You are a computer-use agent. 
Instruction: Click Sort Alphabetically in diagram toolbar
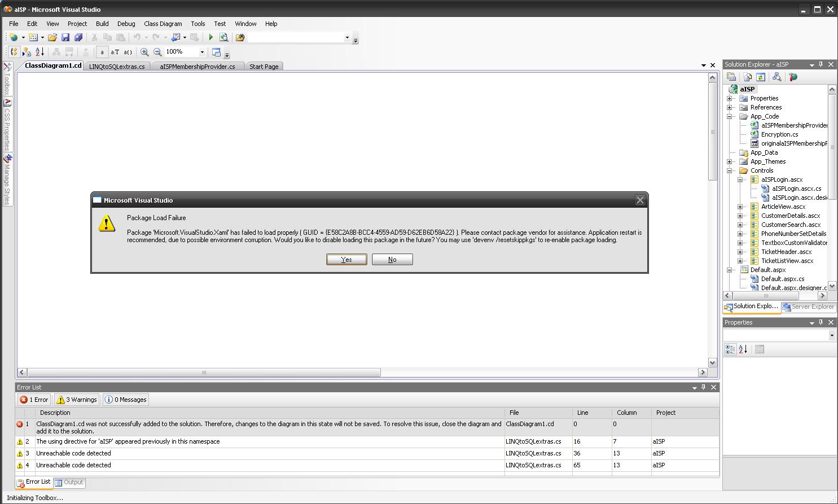[x=40, y=52]
